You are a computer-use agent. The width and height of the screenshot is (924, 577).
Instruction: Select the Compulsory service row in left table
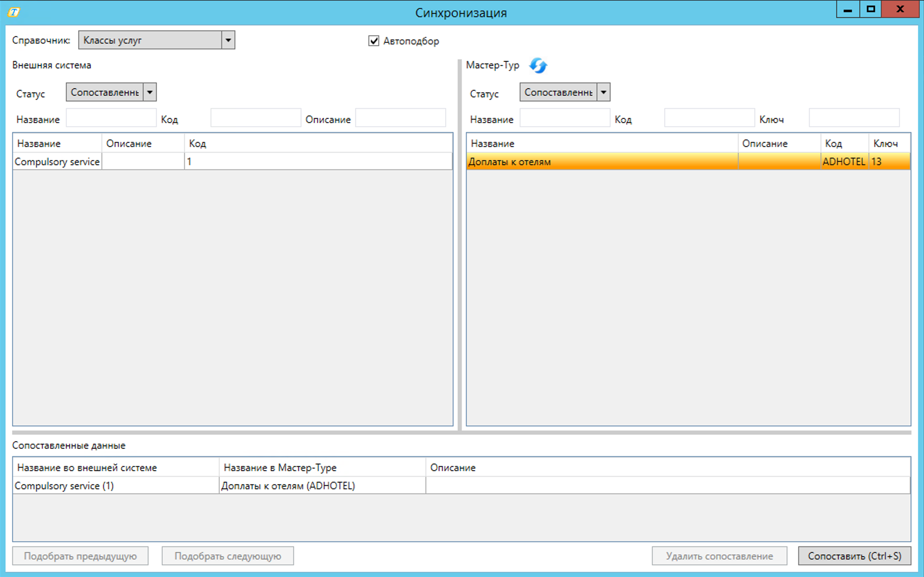57,162
